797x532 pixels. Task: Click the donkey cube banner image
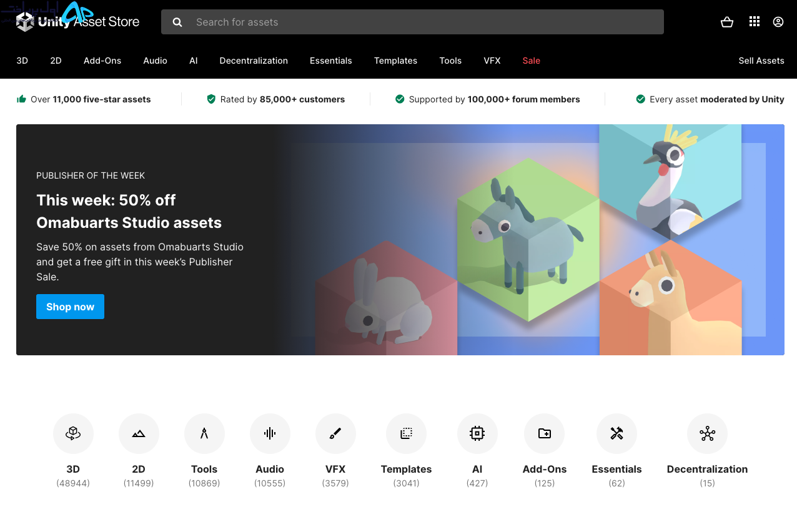(x=528, y=240)
